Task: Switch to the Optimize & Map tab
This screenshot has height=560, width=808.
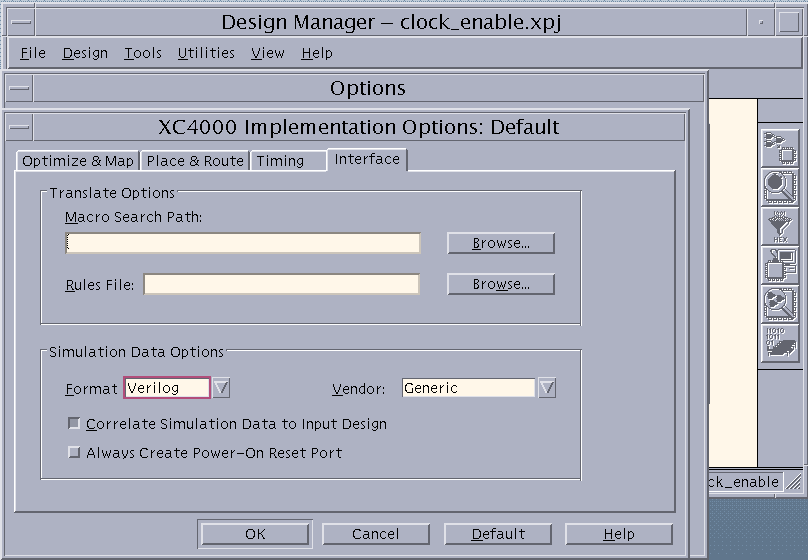Action: pyautogui.click(x=78, y=161)
